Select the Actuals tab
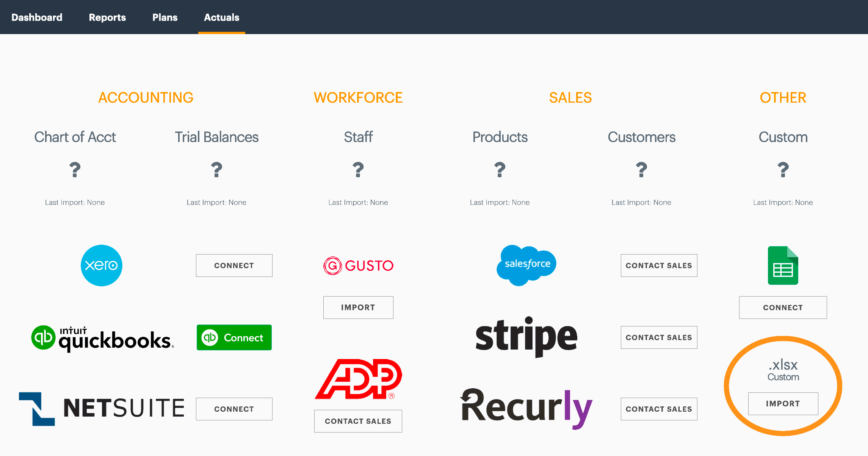This screenshot has width=868, height=456. pos(222,17)
